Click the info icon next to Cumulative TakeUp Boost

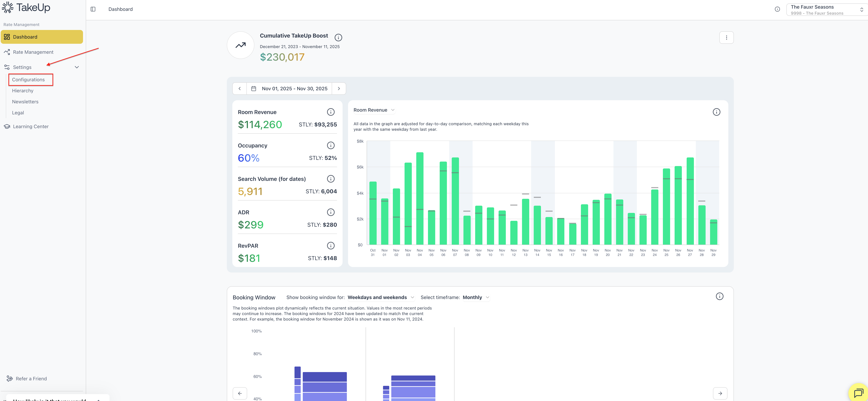[x=338, y=37]
